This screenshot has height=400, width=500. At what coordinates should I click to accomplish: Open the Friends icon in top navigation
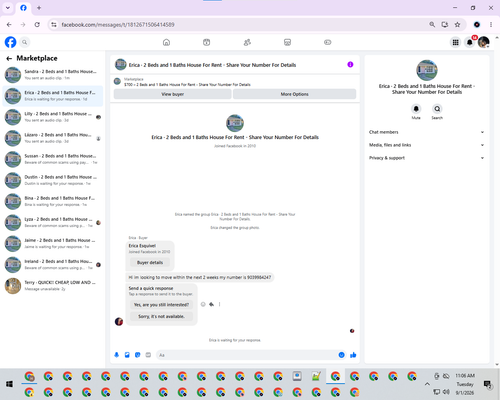pyautogui.click(x=247, y=42)
